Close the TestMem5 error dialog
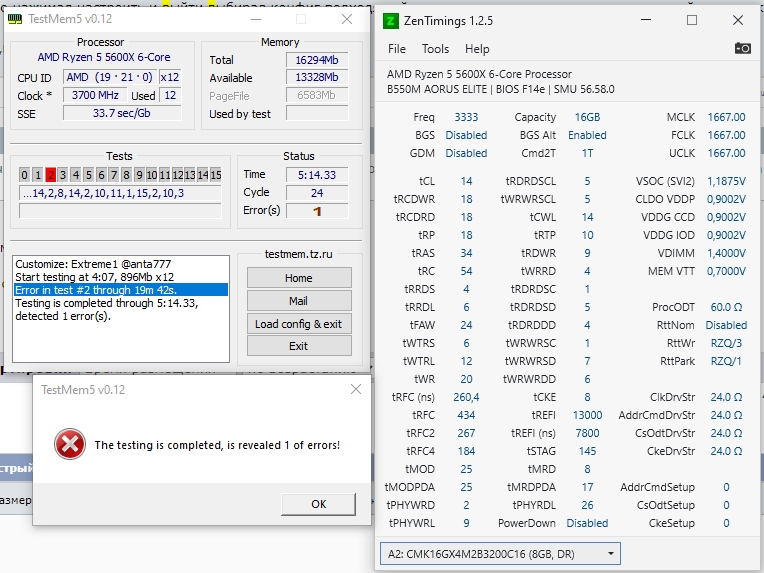Image resolution: width=764 pixels, height=573 pixels. point(356,389)
